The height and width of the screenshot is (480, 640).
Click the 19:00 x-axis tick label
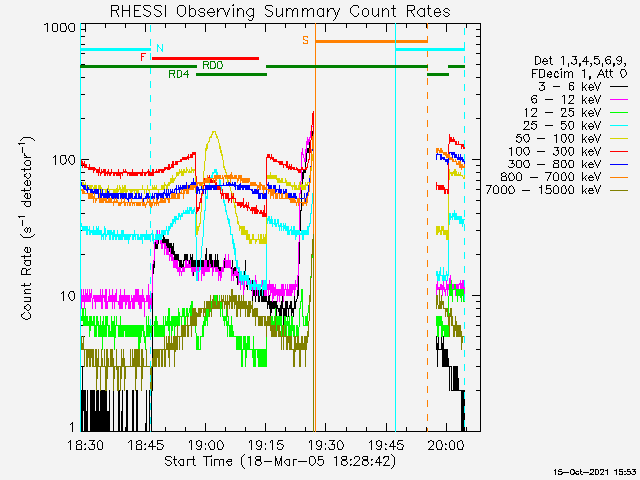click(206, 444)
